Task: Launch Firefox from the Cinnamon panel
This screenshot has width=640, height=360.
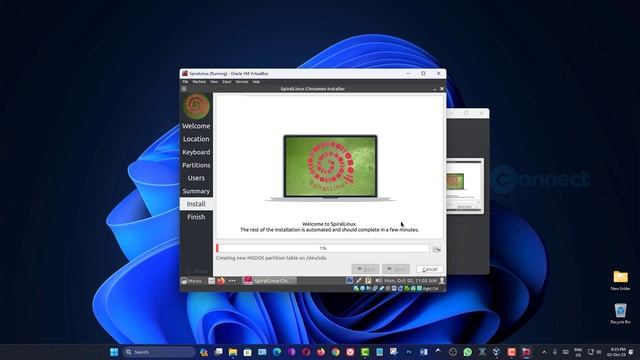Action: point(221,281)
